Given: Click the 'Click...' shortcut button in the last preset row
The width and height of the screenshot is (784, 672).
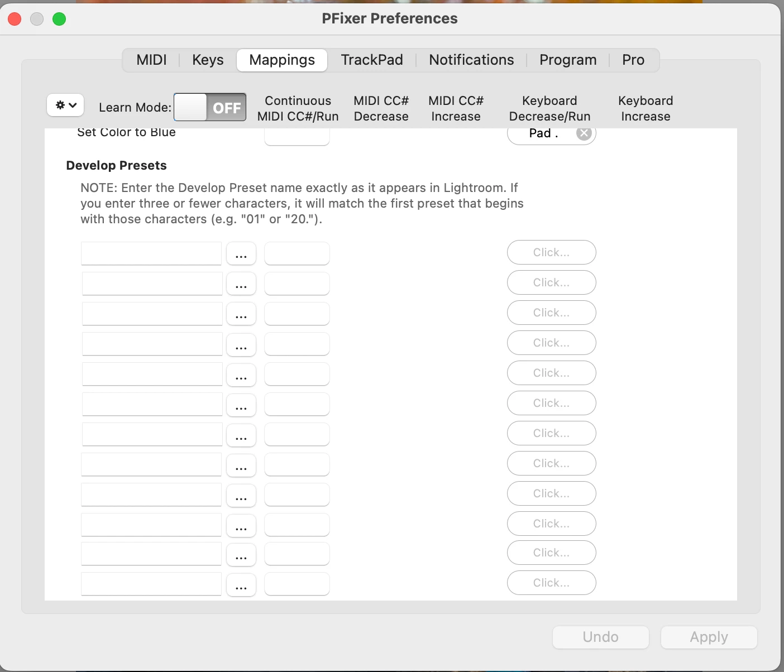Looking at the screenshot, I should (551, 583).
